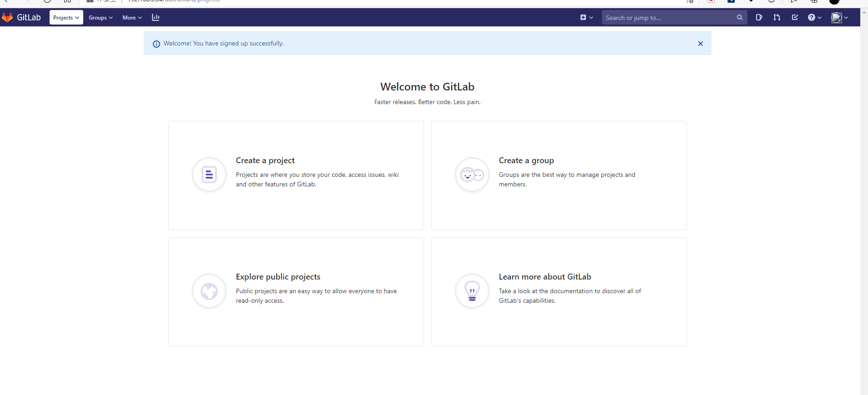Open the Explore public projects card
This screenshot has width=868, height=395.
click(296, 291)
